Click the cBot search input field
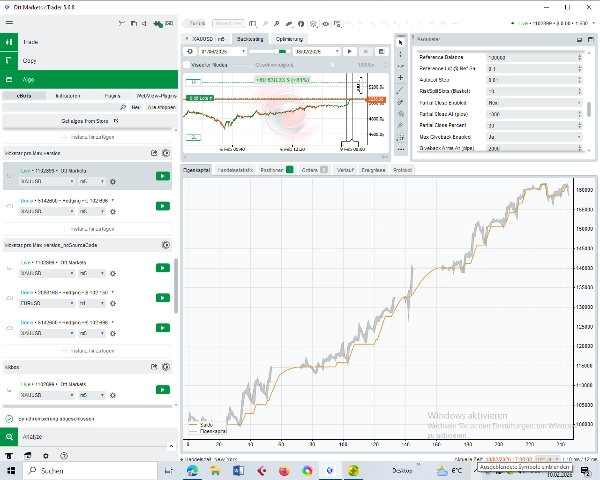 pyautogui.click(x=65, y=108)
